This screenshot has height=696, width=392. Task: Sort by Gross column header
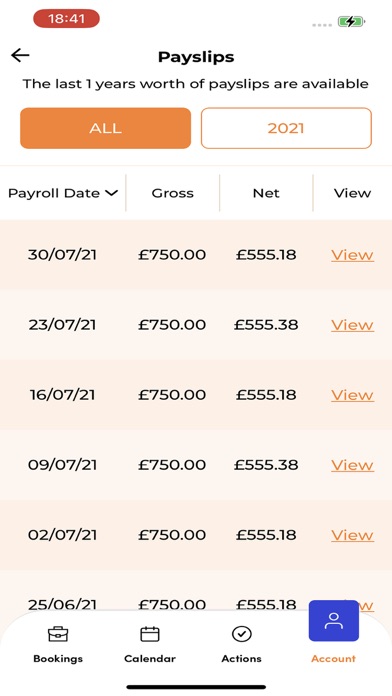pyautogui.click(x=173, y=193)
